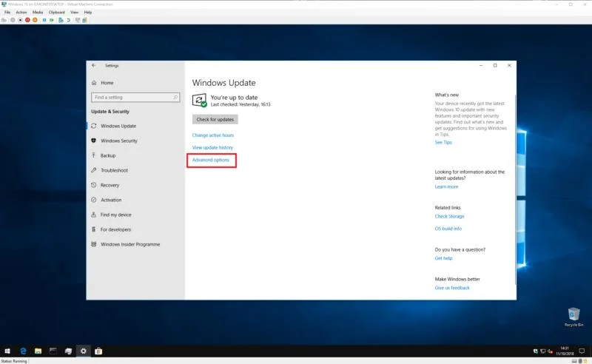Open the Find my device page
Viewport: 592px width, 364px height.
pyautogui.click(x=115, y=215)
